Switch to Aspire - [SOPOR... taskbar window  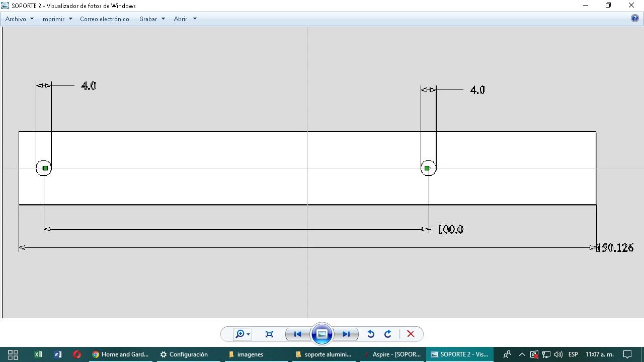pos(392,354)
